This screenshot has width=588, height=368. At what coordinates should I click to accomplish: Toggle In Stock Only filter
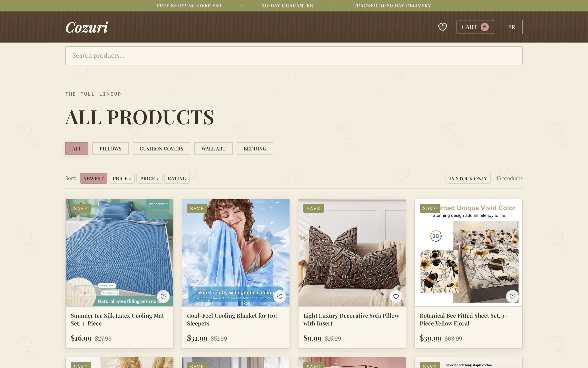[x=468, y=178]
